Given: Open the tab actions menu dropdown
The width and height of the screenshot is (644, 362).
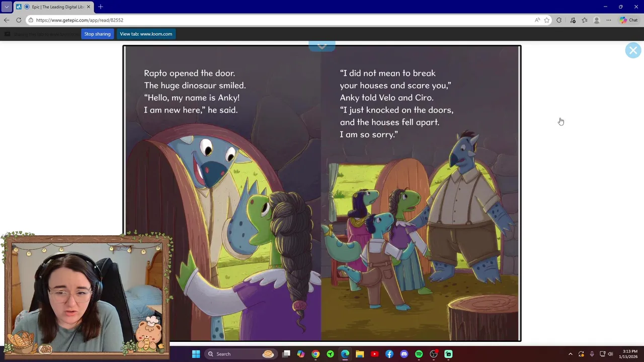Looking at the screenshot, I should [7, 7].
